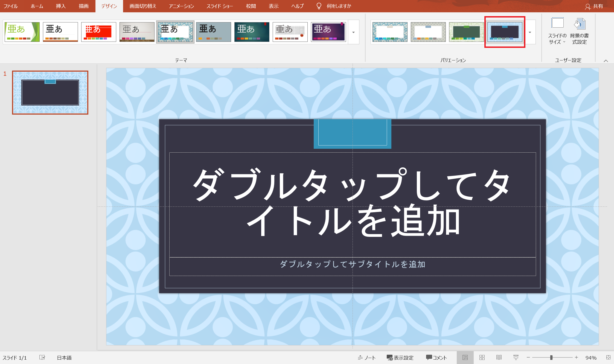Start the slide show from status bar
Image resolution: width=614 pixels, height=364 pixels.
pyautogui.click(x=516, y=357)
